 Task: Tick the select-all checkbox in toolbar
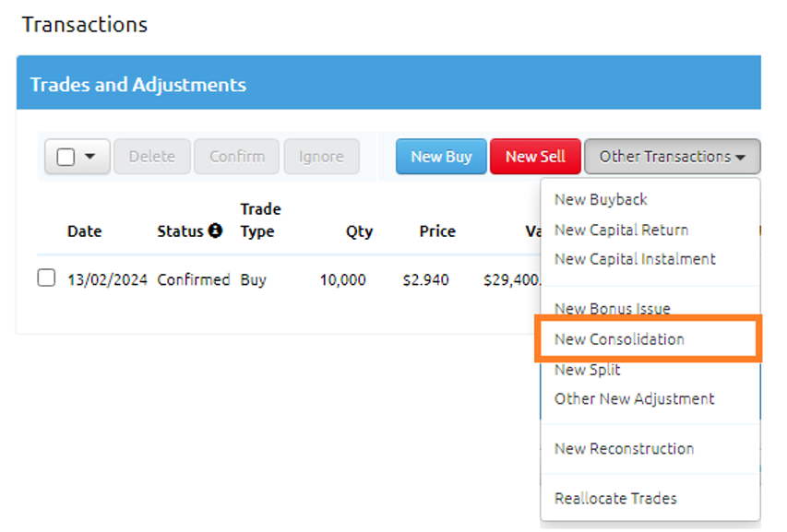coord(66,157)
